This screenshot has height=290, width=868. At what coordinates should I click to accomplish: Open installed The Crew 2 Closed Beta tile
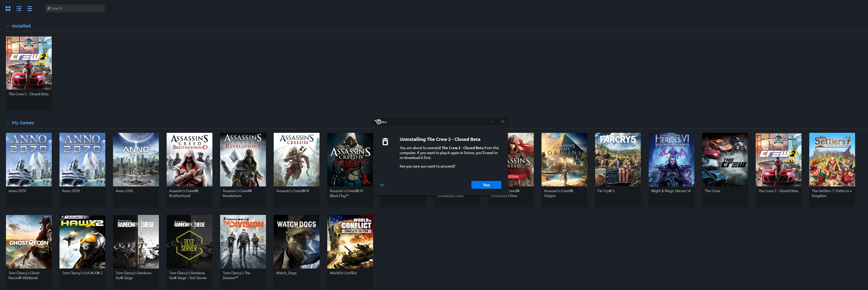pos(29,63)
